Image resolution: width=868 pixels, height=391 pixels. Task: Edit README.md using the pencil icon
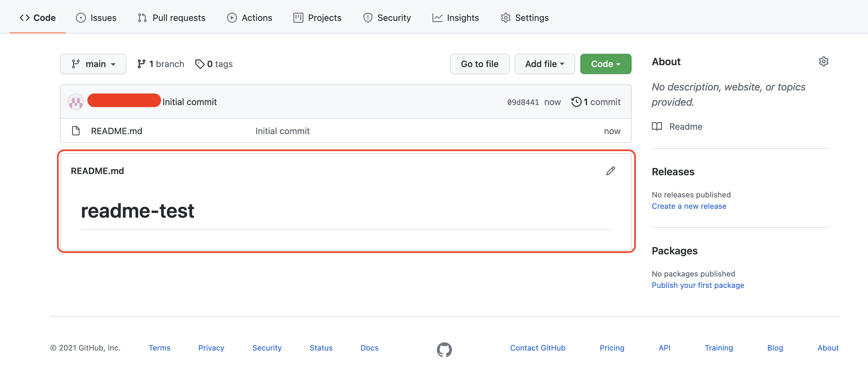[610, 171]
